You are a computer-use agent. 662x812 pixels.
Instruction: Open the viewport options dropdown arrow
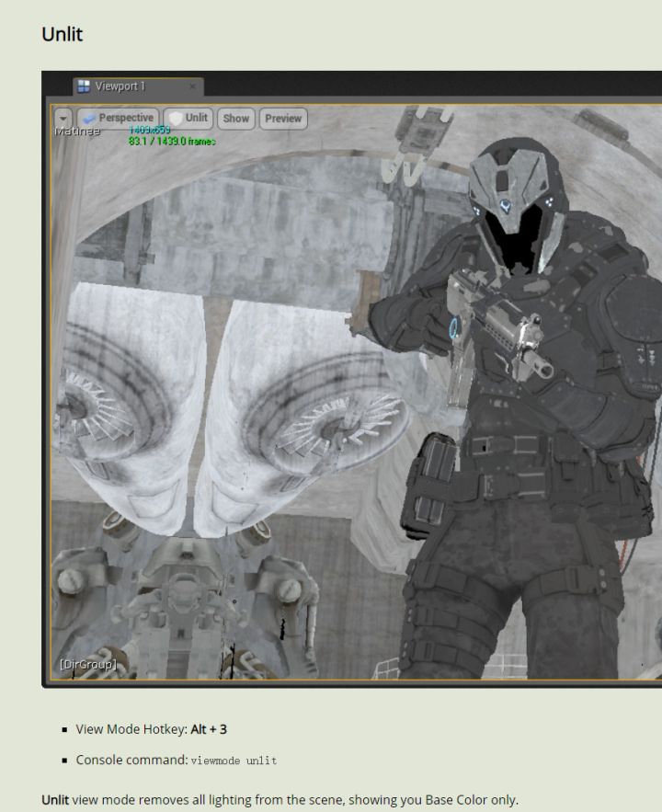pos(63,119)
